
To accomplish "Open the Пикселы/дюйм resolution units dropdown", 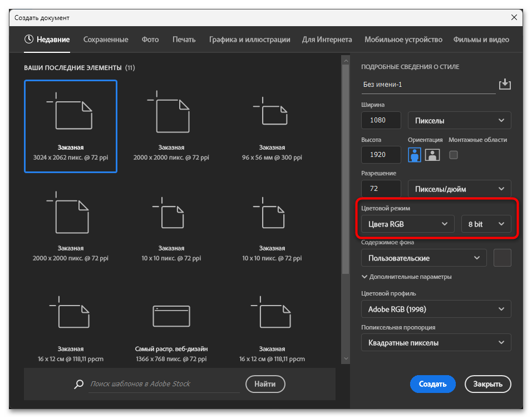I will point(460,189).
